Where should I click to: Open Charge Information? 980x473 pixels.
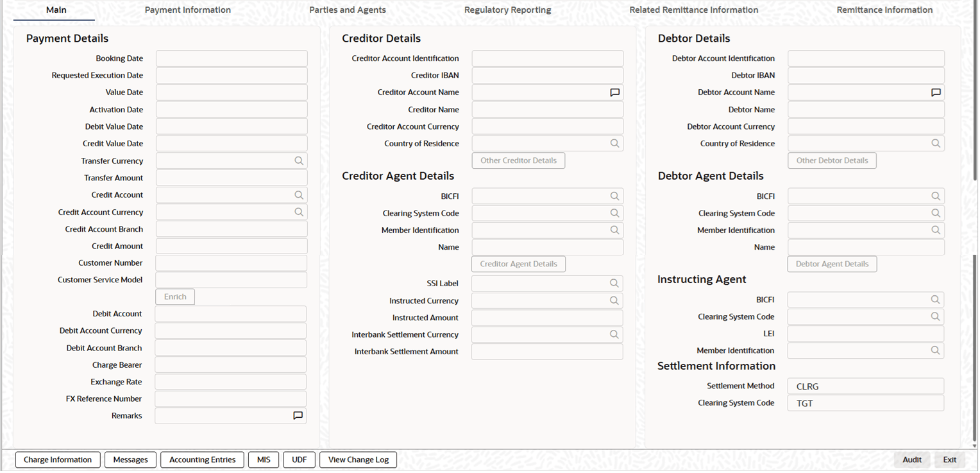coord(58,460)
